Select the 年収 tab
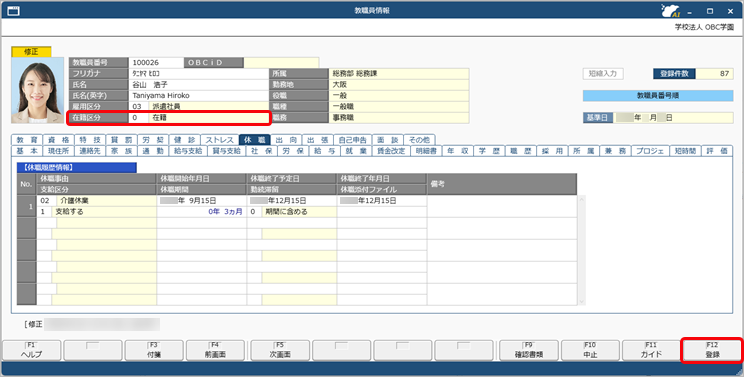 pos(457,151)
